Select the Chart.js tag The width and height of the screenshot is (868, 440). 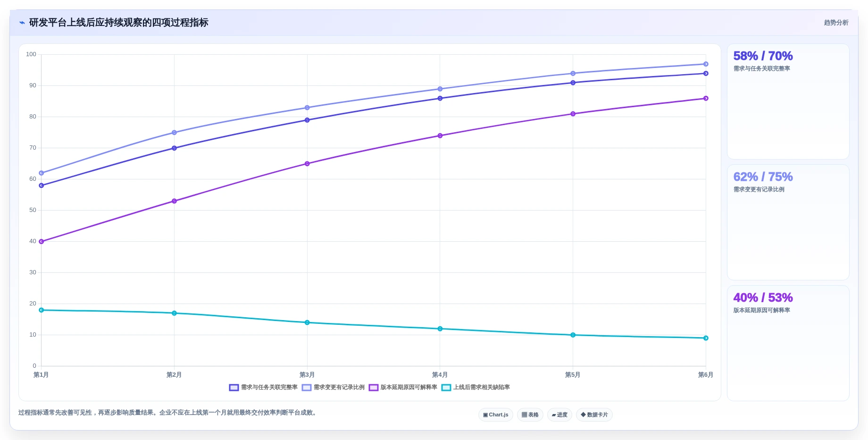click(496, 415)
